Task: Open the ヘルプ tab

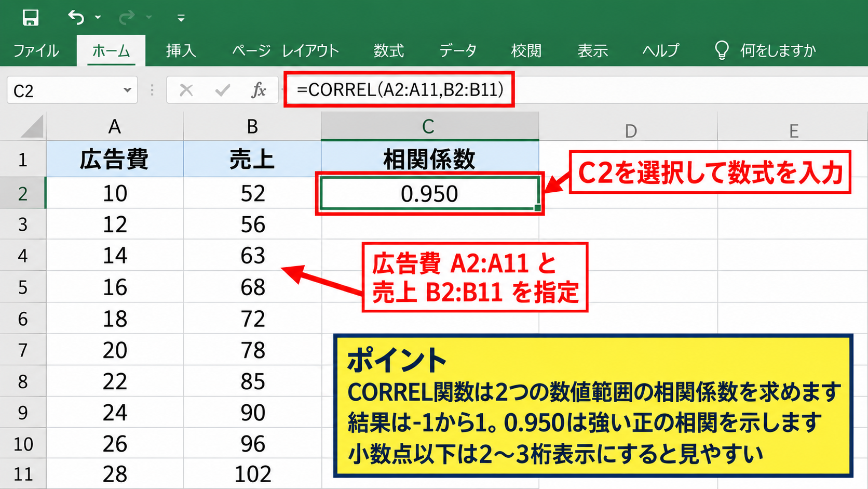Action: [660, 50]
